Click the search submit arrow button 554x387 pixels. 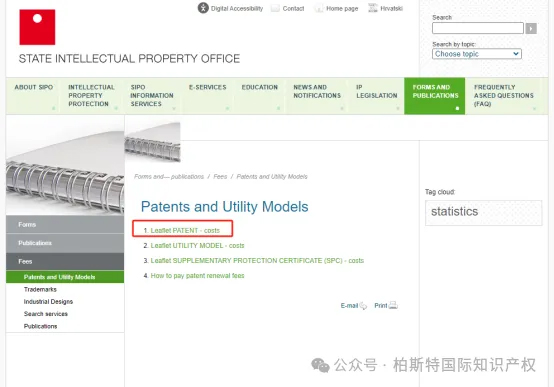click(531, 28)
